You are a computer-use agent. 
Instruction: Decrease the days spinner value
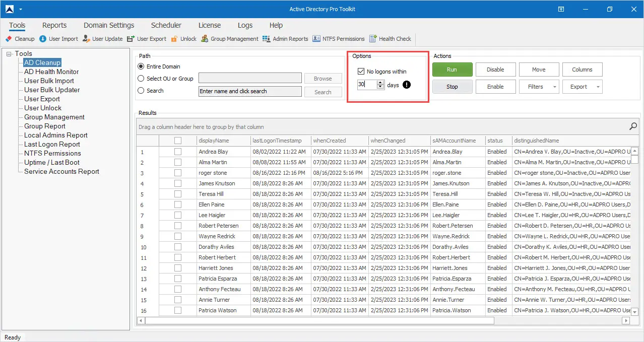380,87
